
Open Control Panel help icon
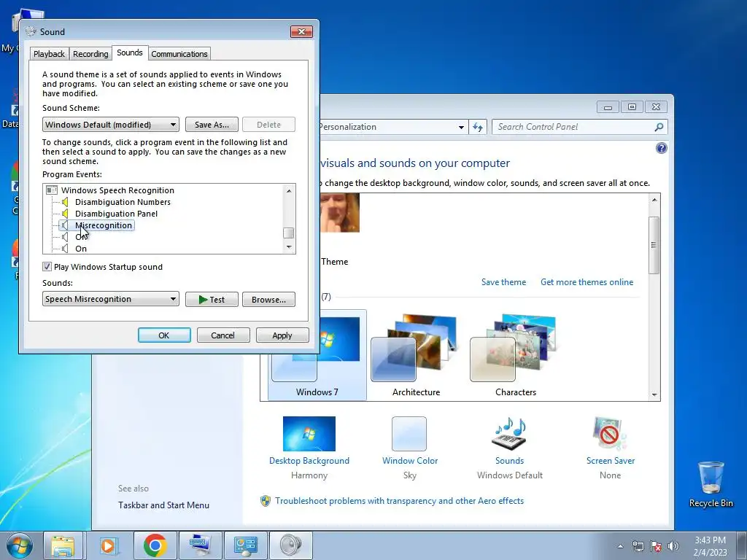click(661, 148)
